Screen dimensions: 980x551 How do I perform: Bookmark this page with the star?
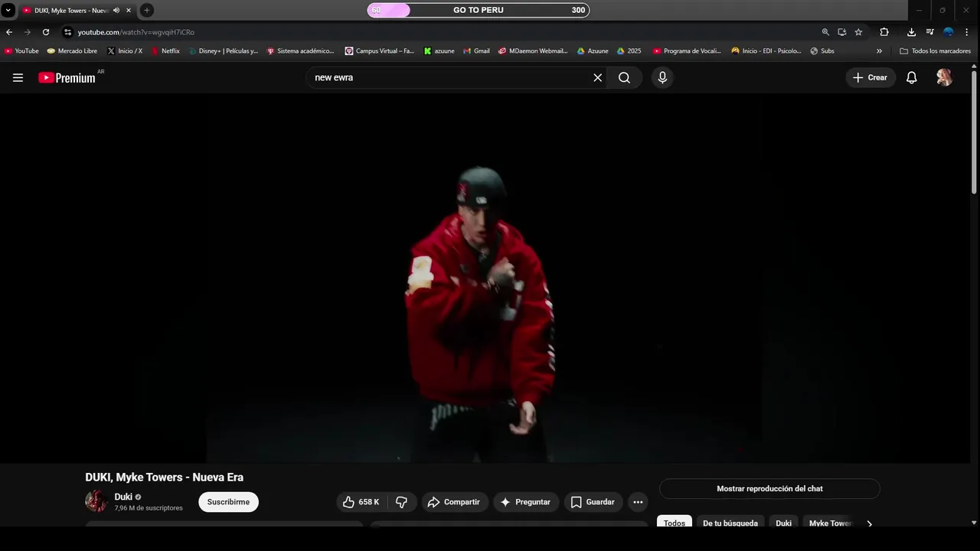(x=858, y=32)
